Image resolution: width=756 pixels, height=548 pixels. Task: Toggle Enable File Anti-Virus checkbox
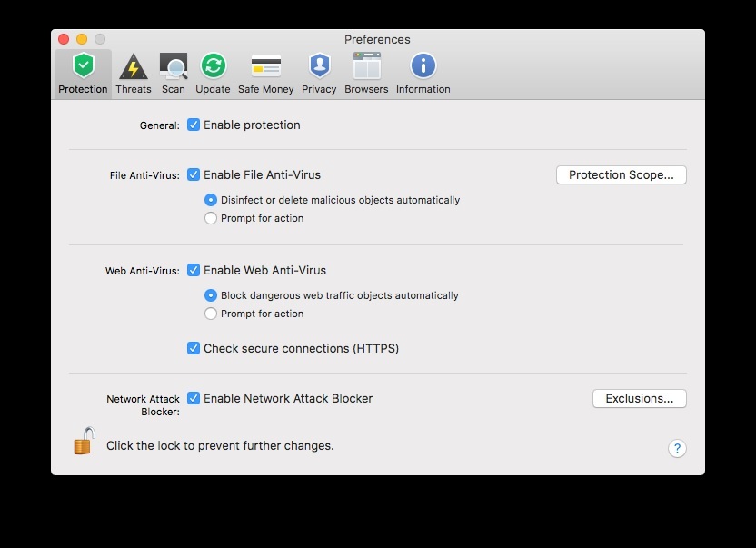194,174
